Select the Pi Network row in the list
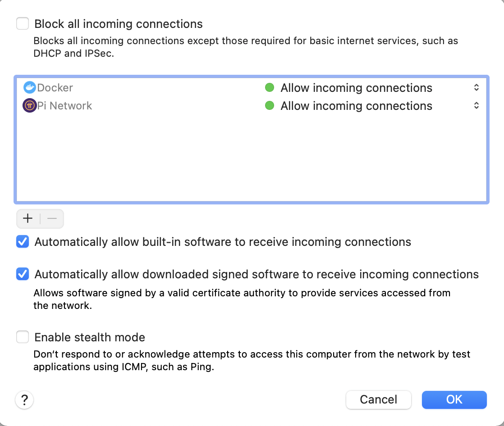The image size is (504, 426). click(x=252, y=106)
